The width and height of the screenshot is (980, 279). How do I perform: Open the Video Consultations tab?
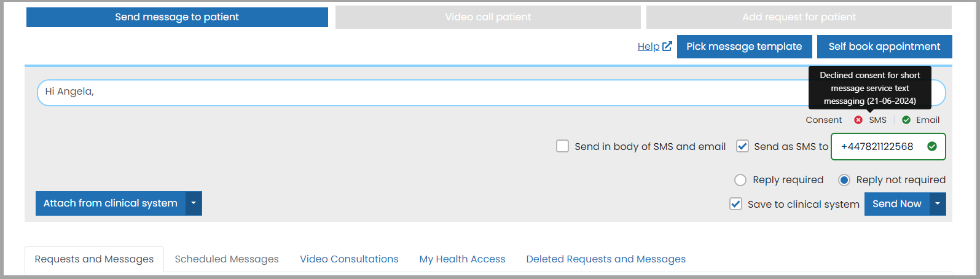pyautogui.click(x=349, y=259)
